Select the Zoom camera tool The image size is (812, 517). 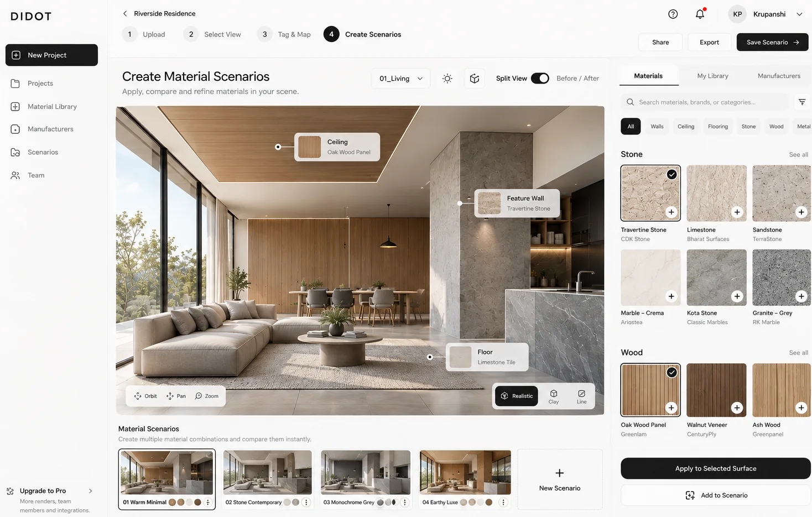(x=207, y=396)
